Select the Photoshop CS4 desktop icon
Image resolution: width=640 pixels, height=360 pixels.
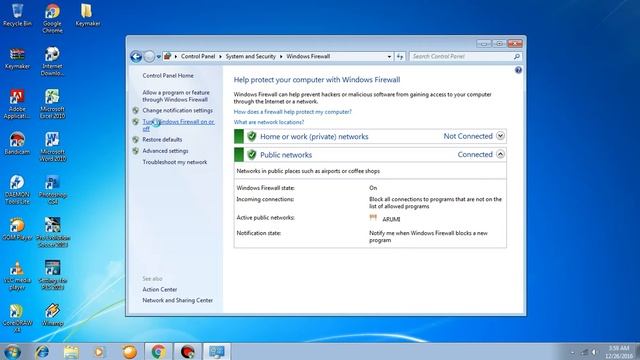[52, 189]
